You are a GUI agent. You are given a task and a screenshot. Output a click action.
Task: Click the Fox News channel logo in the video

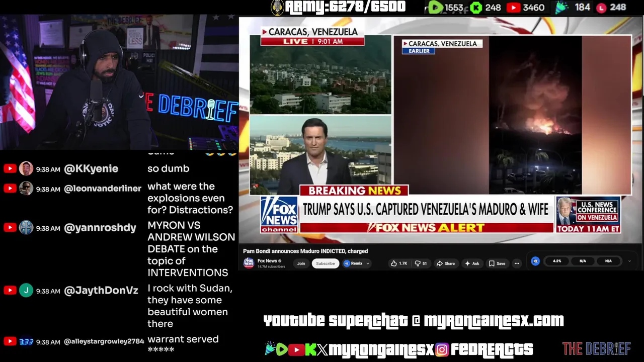pyautogui.click(x=279, y=215)
